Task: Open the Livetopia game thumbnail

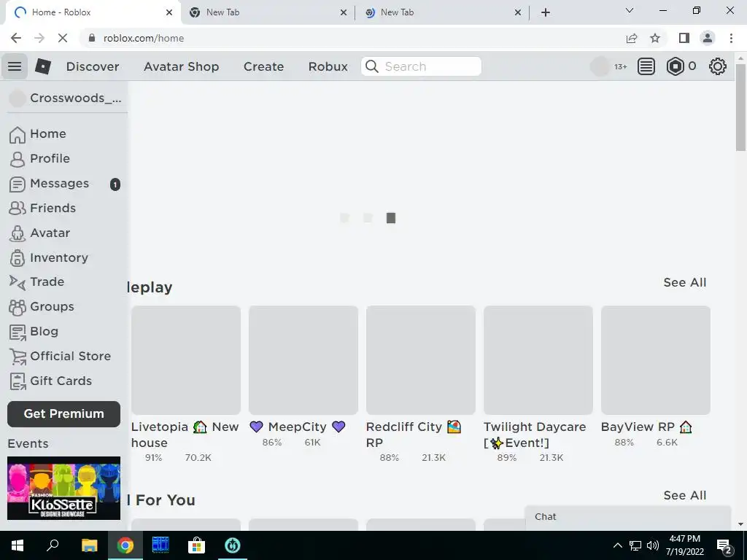Action: tap(186, 360)
